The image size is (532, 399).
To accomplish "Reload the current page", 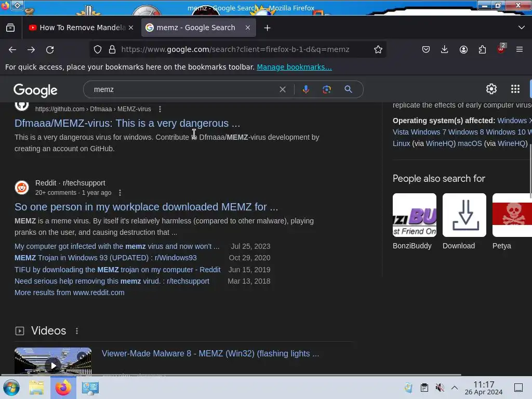I will 50,49.
